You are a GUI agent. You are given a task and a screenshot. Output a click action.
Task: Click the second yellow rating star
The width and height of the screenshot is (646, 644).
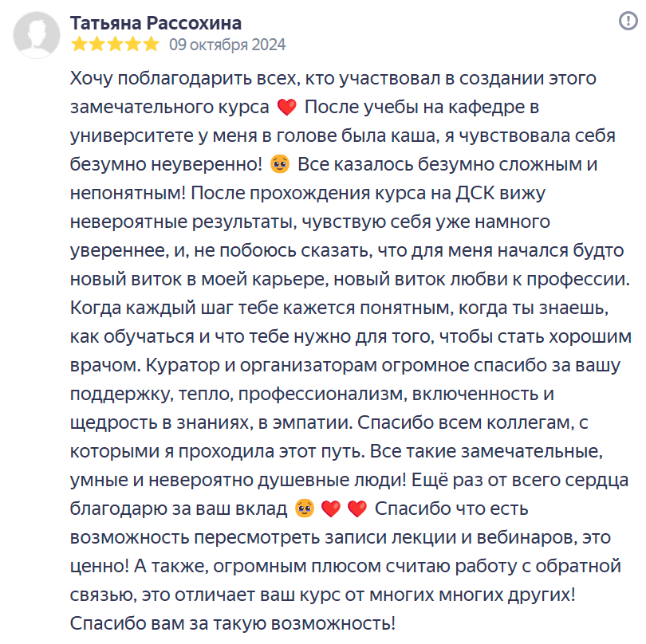click(97, 45)
